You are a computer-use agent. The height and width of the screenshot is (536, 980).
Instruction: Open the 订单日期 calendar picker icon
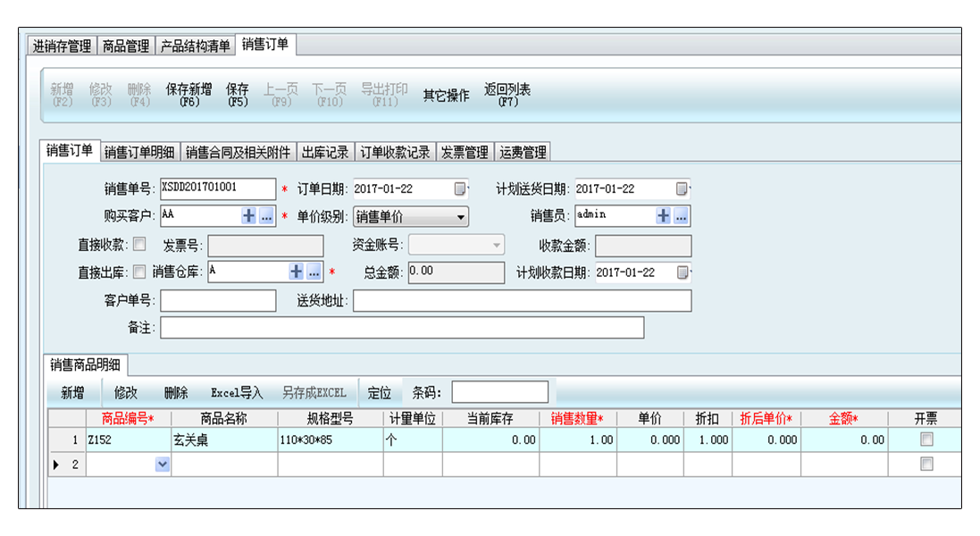(461, 189)
